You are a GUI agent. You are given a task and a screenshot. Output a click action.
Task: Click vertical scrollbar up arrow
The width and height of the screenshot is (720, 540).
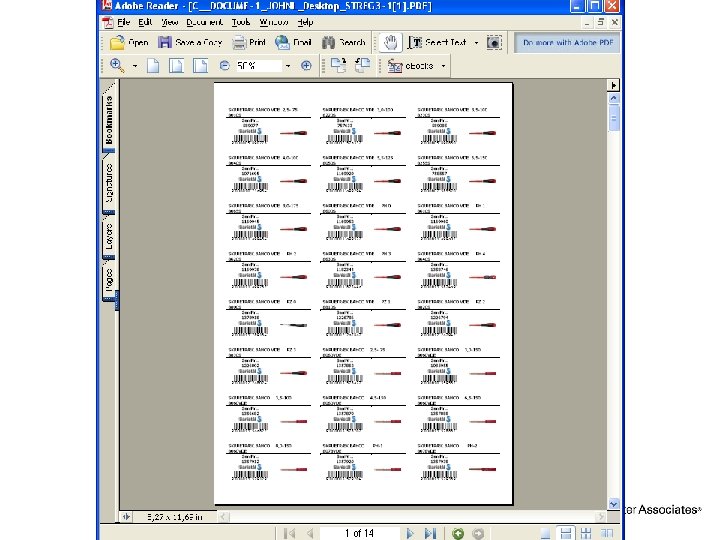pos(613,98)
